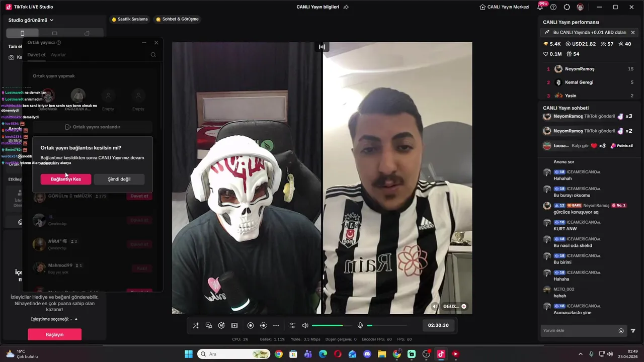Viewport: 644px width, 362px height.
Task: Adjust the microphone level slider
Action: tap(386, 325)
